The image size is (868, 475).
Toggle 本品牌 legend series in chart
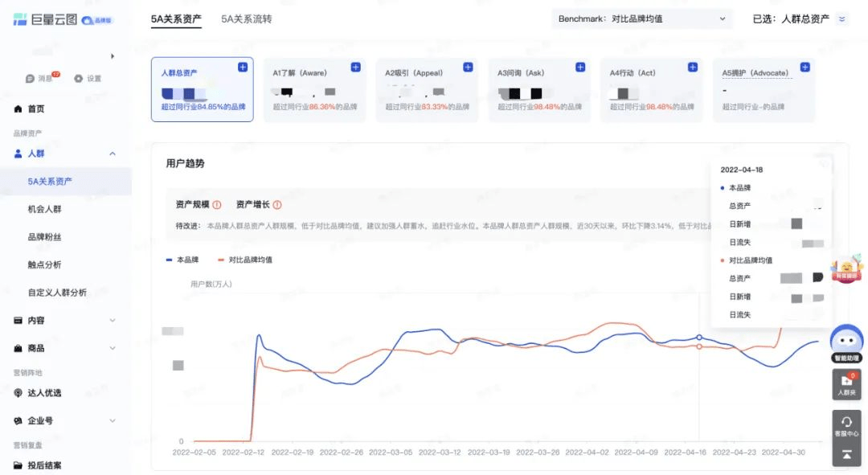[182, 260]
